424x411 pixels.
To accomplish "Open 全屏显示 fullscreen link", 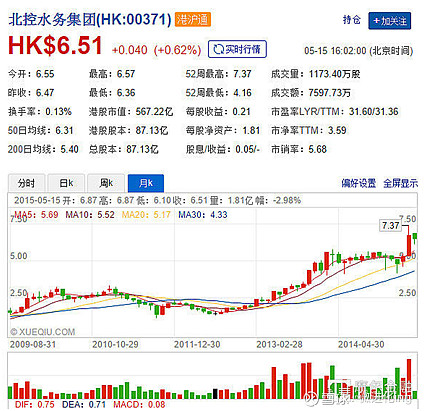I will (x=400, y=183).
